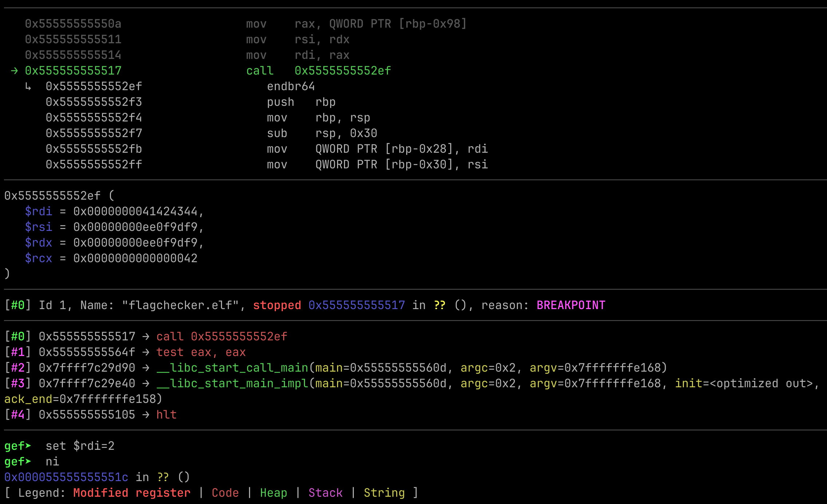Click the arrow before test eax, eax
The height and width of the screenshot is (504, 827).
pos(146,352)
